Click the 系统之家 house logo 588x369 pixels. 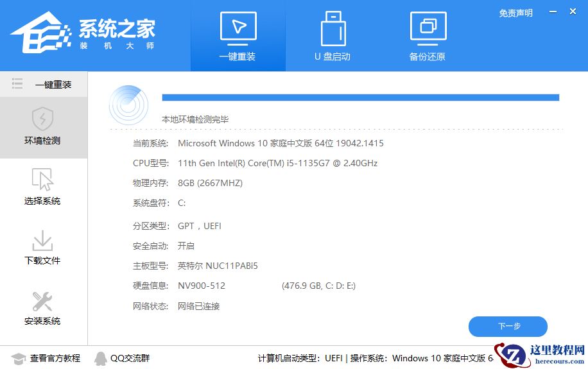[41, 32]
